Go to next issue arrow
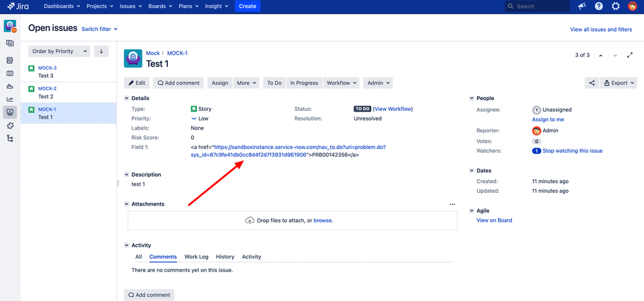This screenshot has width=644, height=301. pos(615,55)
